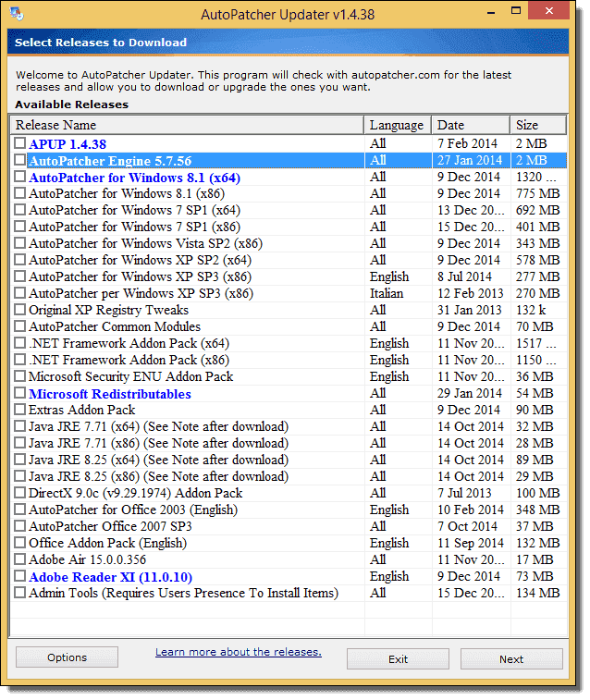Sort by Release Name column header
Viewport: 590px width, 700px height.
187,125
